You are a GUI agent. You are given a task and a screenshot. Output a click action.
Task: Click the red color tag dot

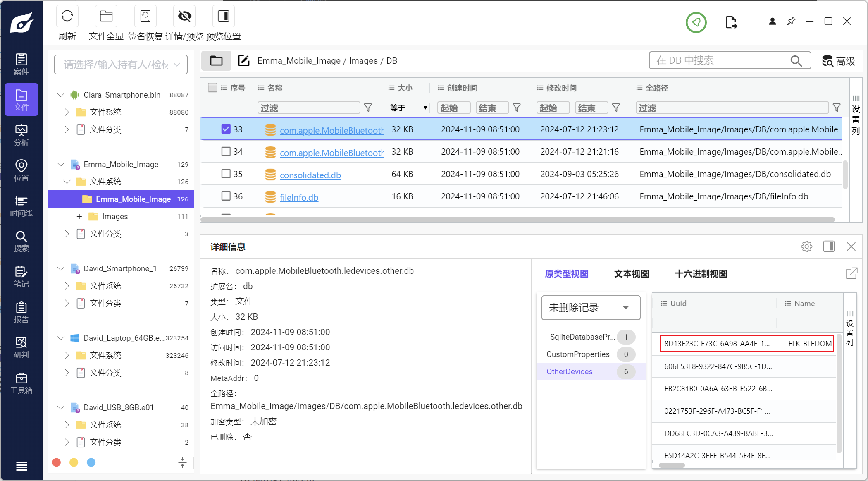click(57, 462)
